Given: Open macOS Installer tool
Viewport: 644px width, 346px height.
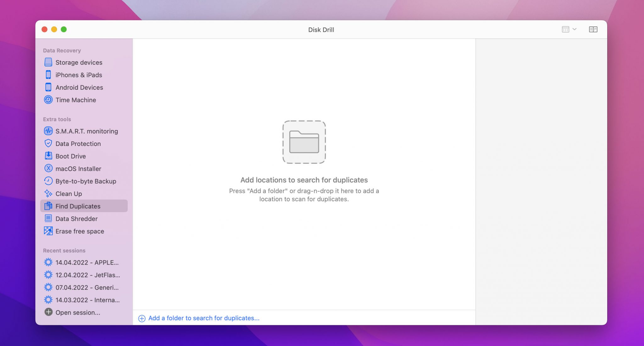Looking at the screenshot, I should (x=78, y=168).
